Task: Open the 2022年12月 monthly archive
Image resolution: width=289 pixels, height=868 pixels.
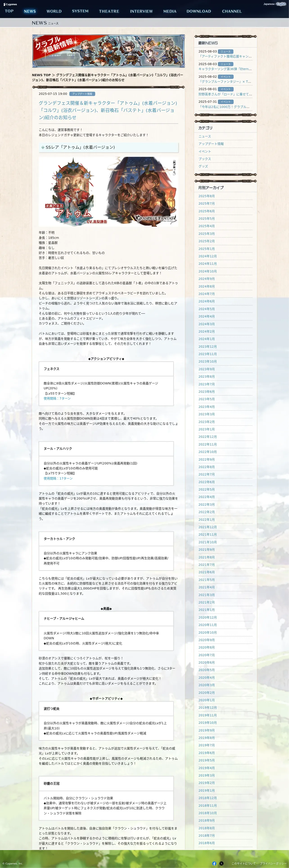Action: [207, 437]
